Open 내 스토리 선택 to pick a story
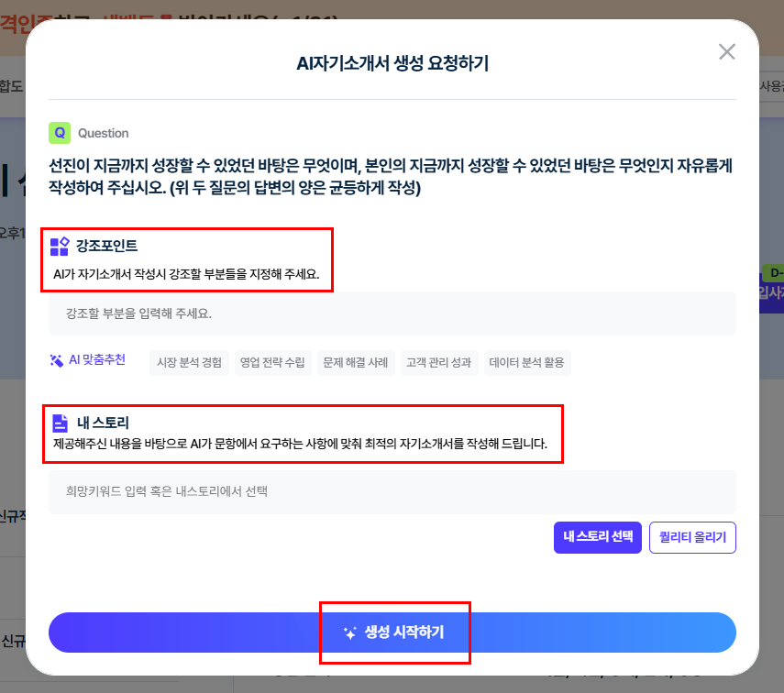This screenshot has width=784, height=693. [598, 537]
